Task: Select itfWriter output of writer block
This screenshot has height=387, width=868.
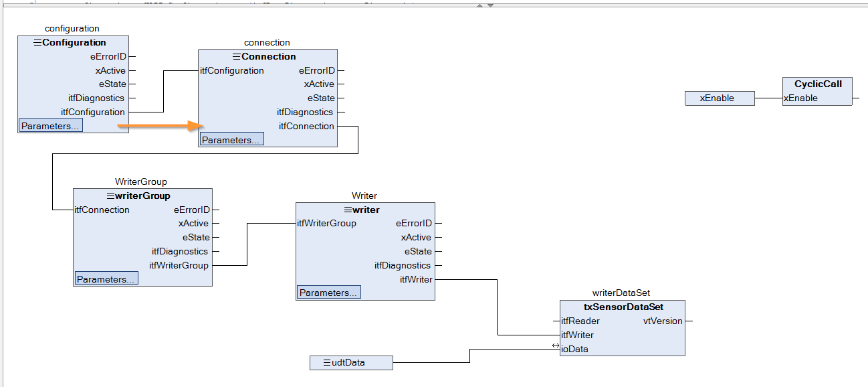Action: click(416, 279)
